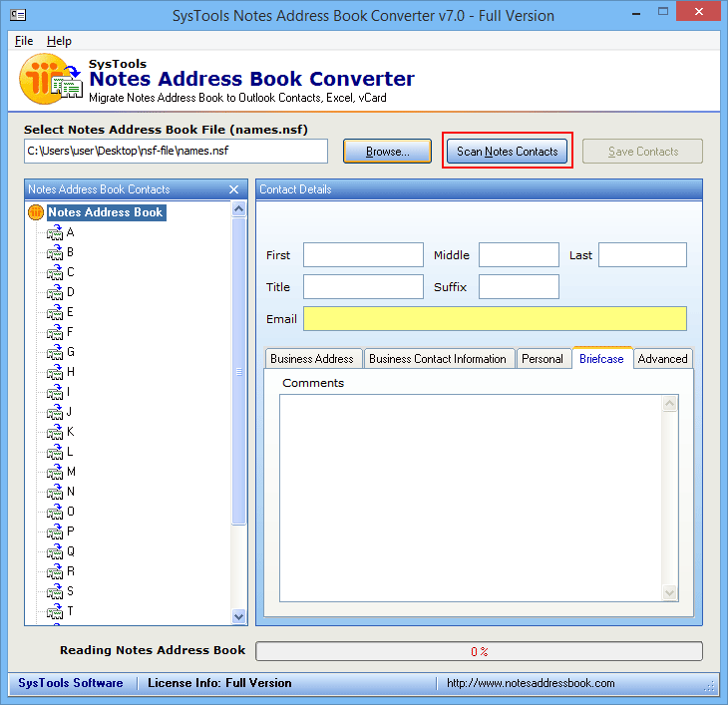Click the contact card icon beside letter O

(x=55, y=512)
